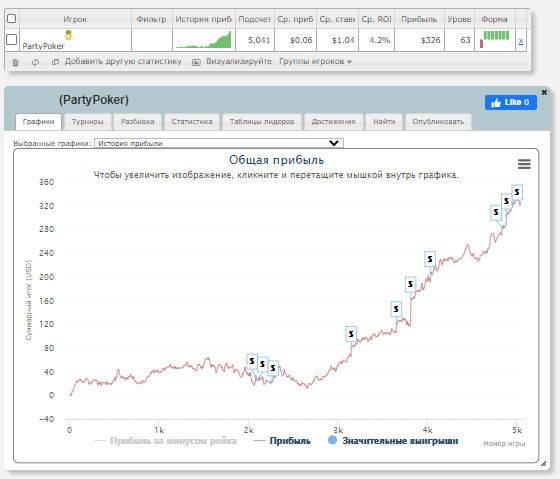Image resolution: width=560 pixels, height=479 pixels.
Task: Sort by Фильтр column header
Action: [151, 19]
